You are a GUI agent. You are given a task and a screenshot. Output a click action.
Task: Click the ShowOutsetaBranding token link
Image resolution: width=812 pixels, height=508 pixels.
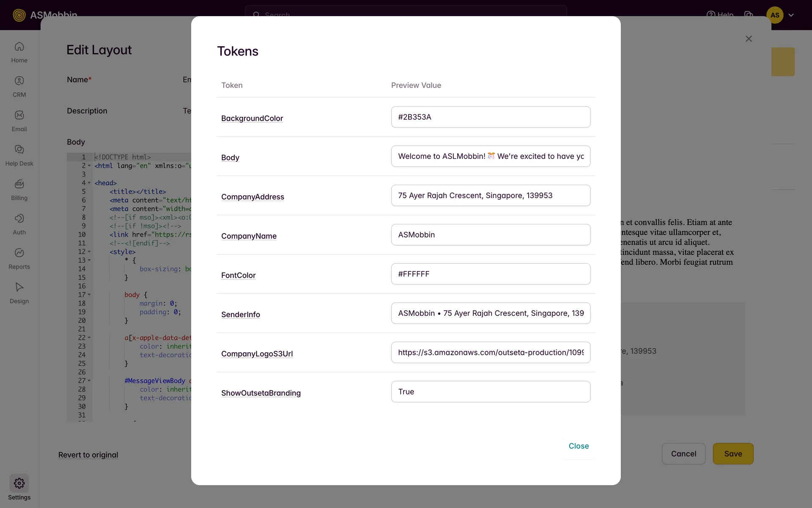(x=261, y=393)
